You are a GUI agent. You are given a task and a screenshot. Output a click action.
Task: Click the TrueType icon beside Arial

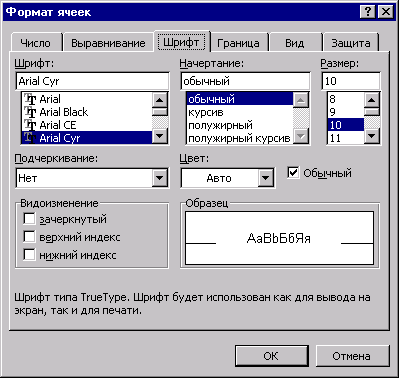click(x=31, y=99)
